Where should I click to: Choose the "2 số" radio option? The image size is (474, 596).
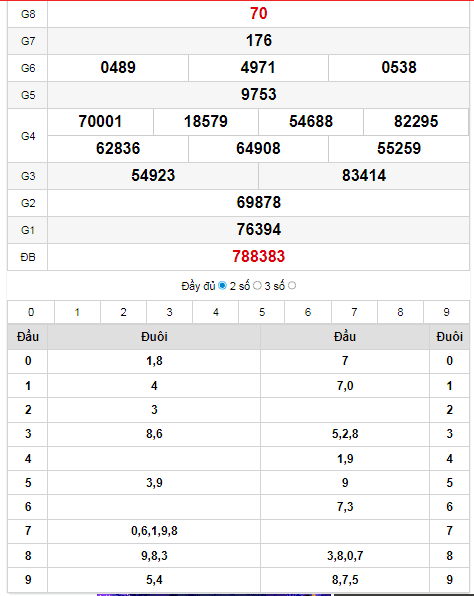[257, 285]
